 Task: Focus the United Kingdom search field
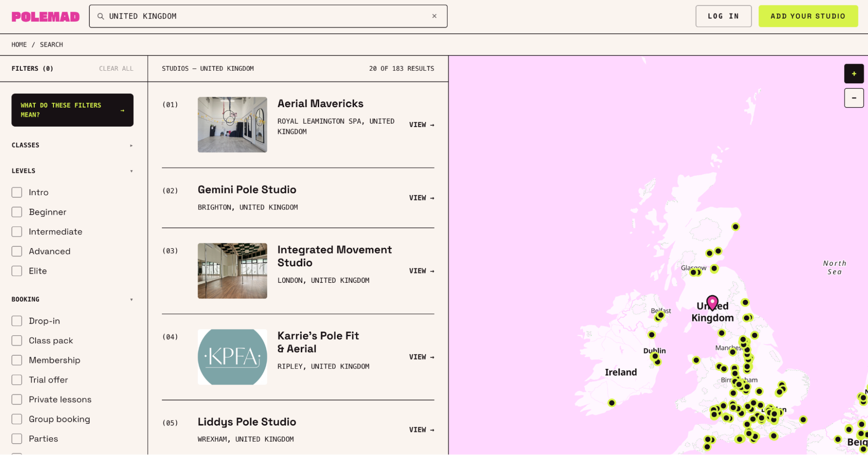[268, 16]
